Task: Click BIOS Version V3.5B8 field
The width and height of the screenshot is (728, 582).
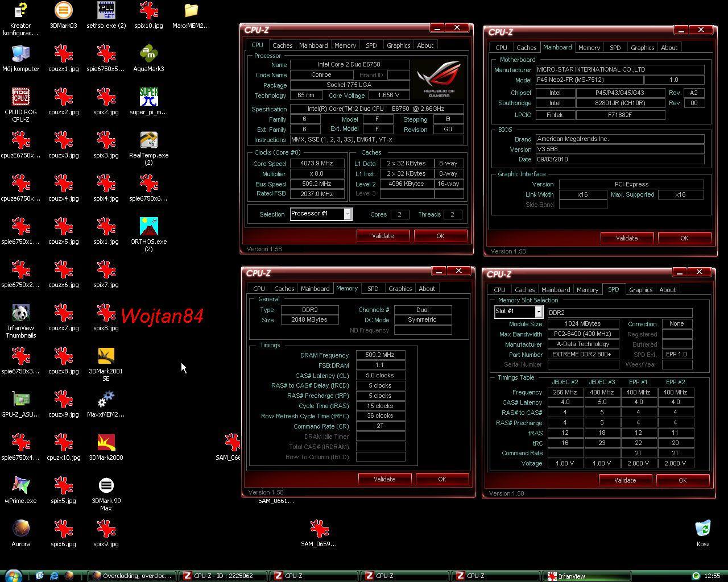Action: [x=620, y=149]
